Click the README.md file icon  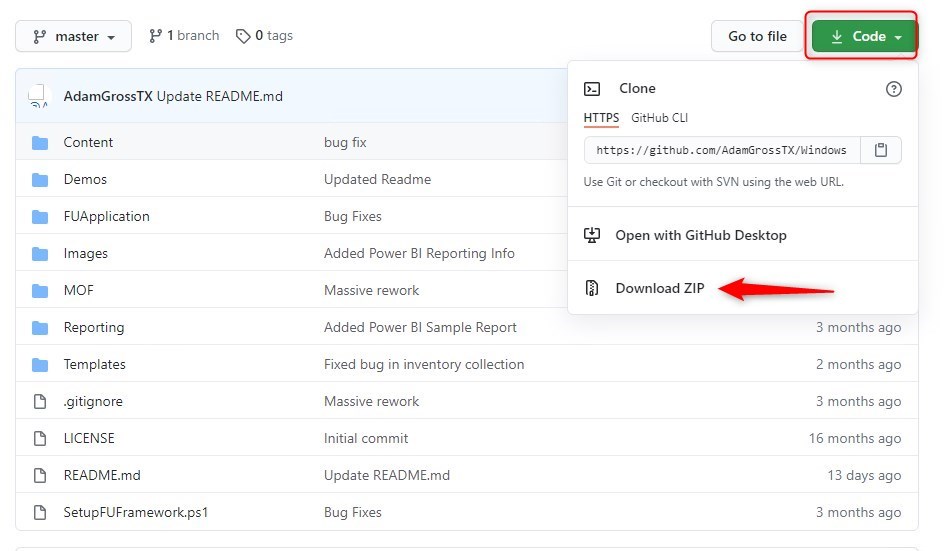click(x=40, y=475)
